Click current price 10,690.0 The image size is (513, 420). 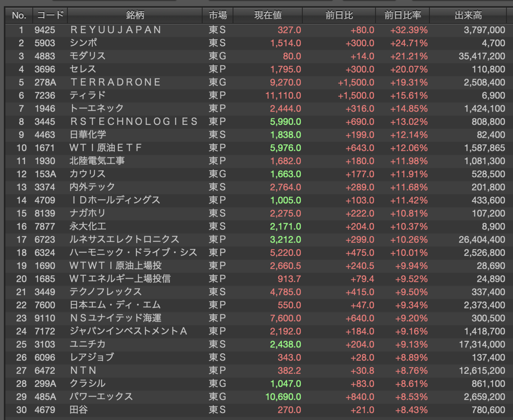point(283,396)
